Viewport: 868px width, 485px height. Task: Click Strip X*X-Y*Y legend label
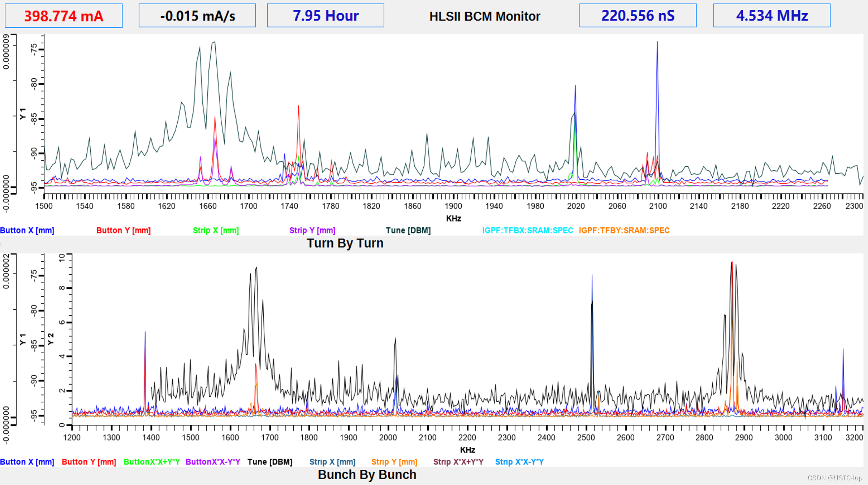point(519,462)
